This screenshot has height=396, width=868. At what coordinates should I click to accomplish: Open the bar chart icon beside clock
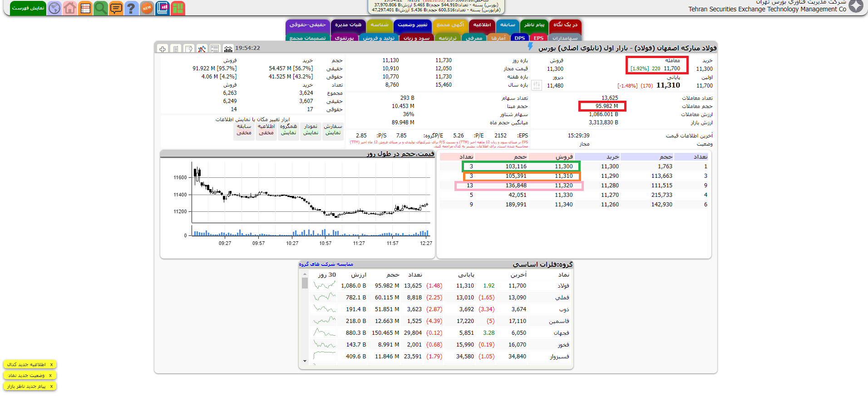(228, 49)
